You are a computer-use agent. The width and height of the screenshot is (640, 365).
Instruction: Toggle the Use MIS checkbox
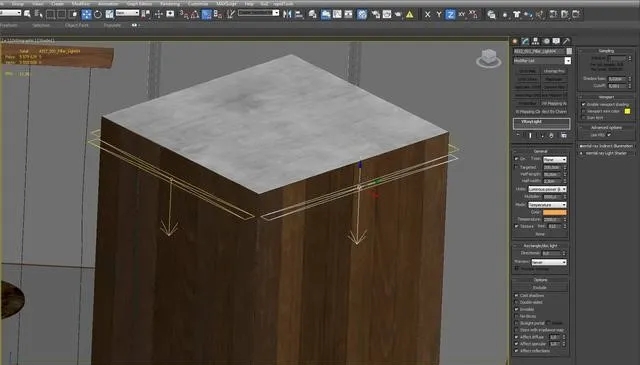(609, 135)
